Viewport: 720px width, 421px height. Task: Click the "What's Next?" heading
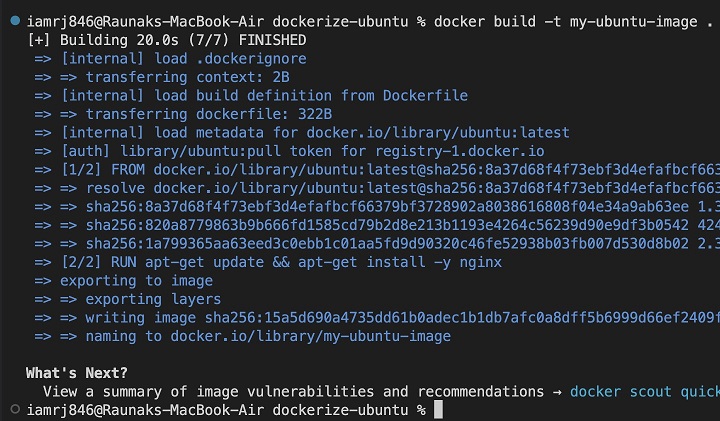(77, 372)
